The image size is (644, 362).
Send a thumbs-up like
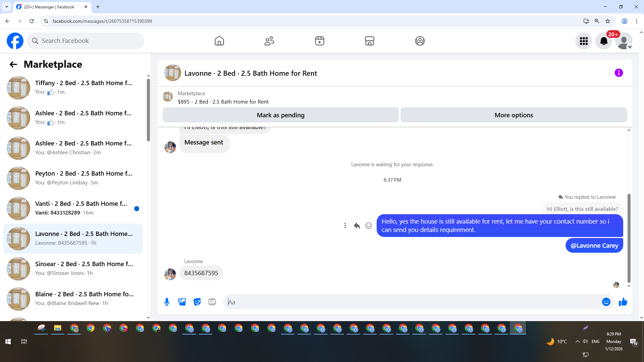(623, 302)
